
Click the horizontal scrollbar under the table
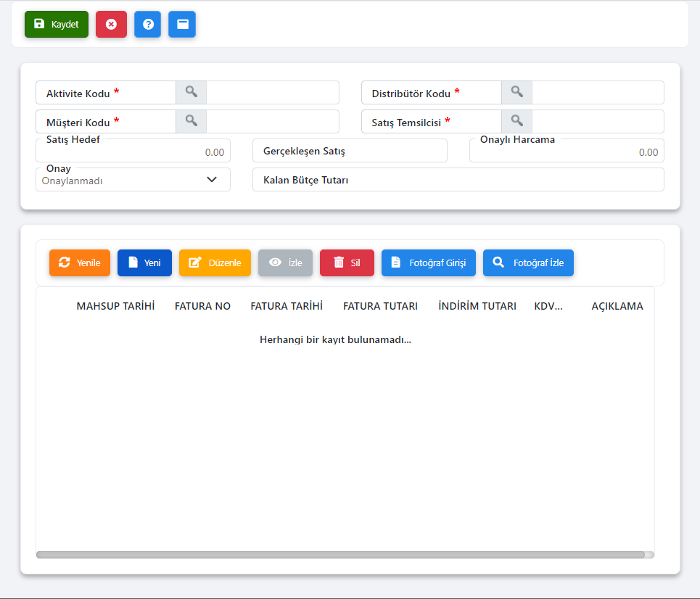(340, 555)
